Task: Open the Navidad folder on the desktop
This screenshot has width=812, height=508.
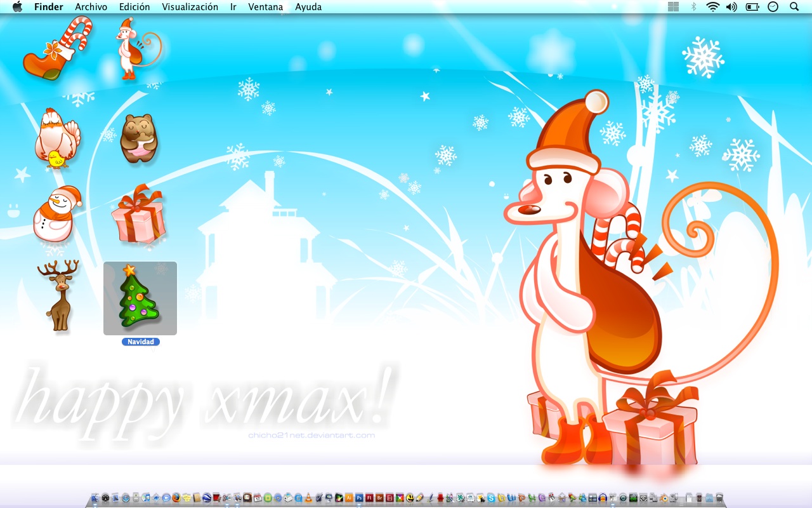Action: pos(140,298)
